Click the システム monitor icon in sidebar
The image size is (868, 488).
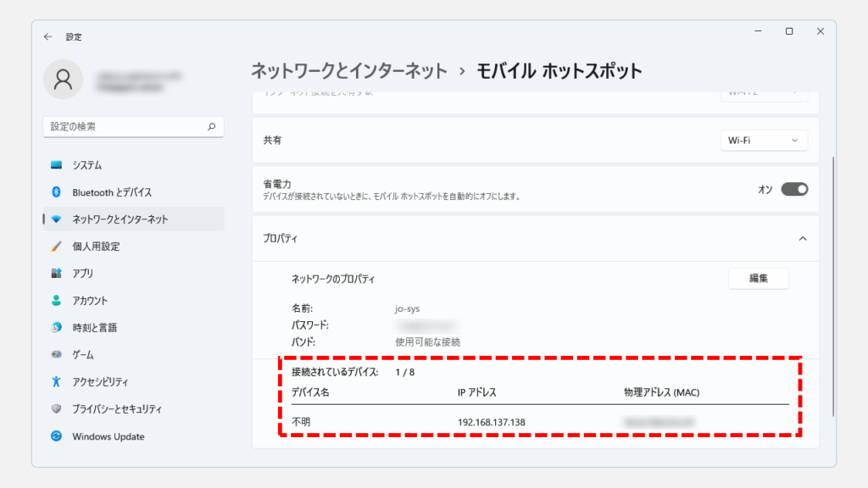point(57,165)
